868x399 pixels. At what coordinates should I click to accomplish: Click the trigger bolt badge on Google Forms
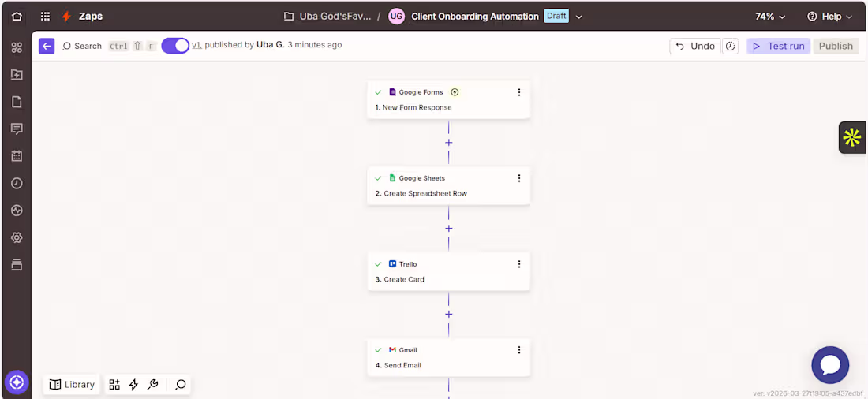point(455,92)
